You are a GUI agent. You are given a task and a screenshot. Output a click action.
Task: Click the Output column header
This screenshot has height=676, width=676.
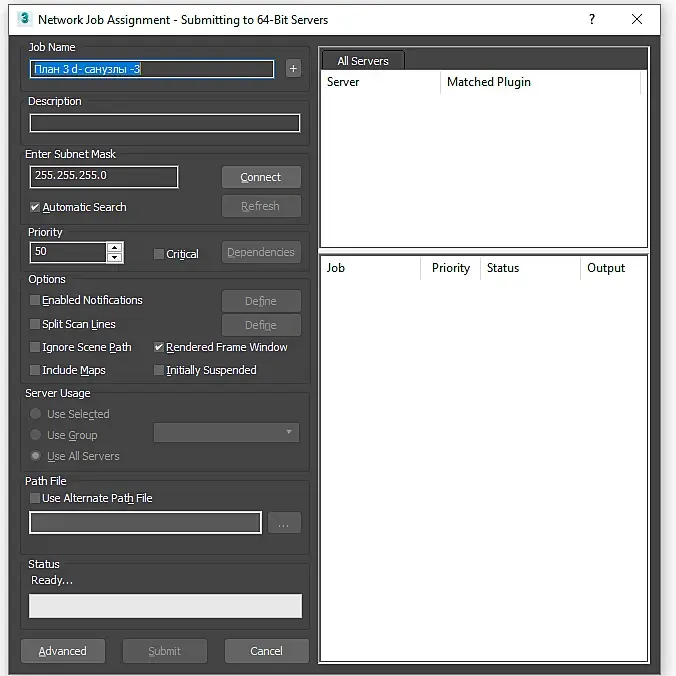pos(613,268)
